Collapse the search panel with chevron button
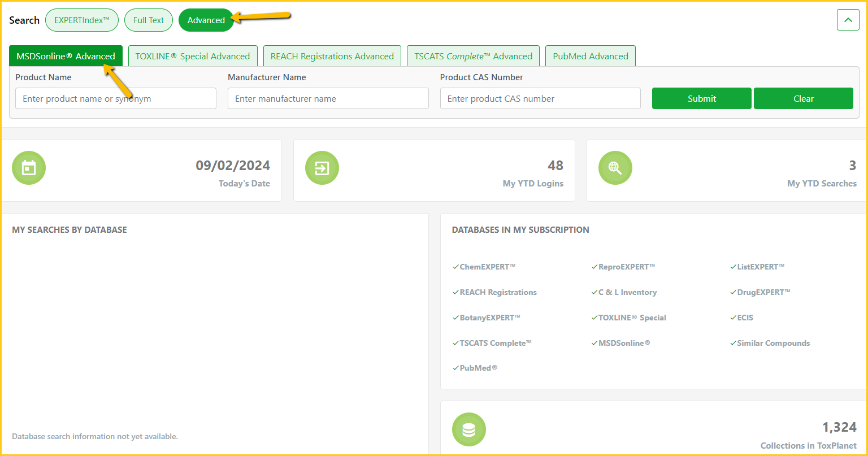868x456 pixels. [x=848, y=20]
